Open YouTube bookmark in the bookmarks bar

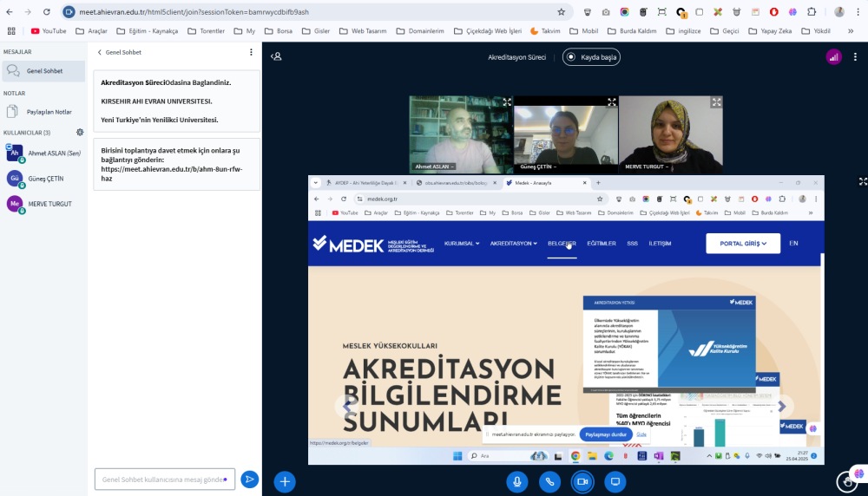(x=49, y=31)
